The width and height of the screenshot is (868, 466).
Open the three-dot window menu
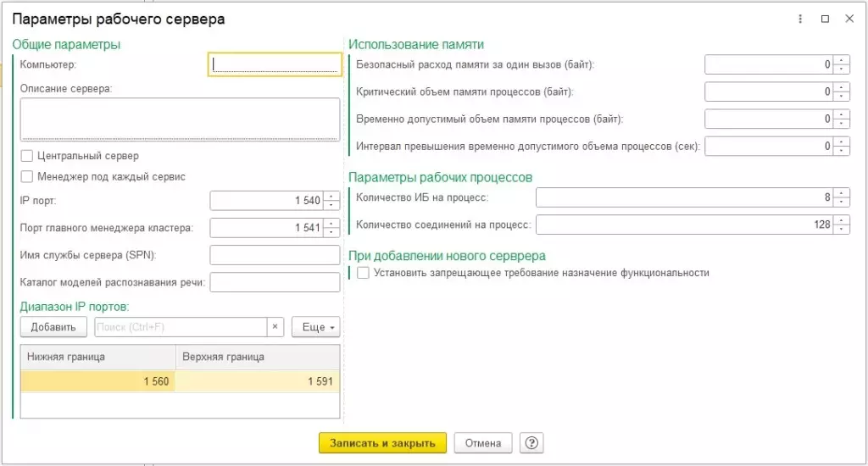click(800, 19)
